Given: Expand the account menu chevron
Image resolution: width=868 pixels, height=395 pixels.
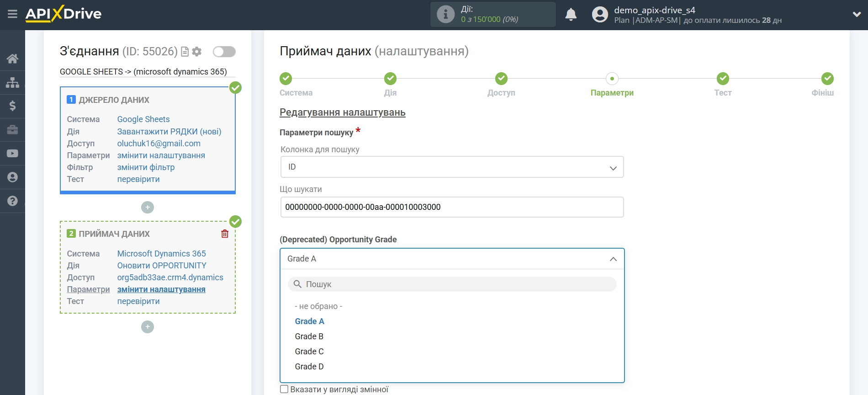Looking at the screenshot, I should (857, 15).
